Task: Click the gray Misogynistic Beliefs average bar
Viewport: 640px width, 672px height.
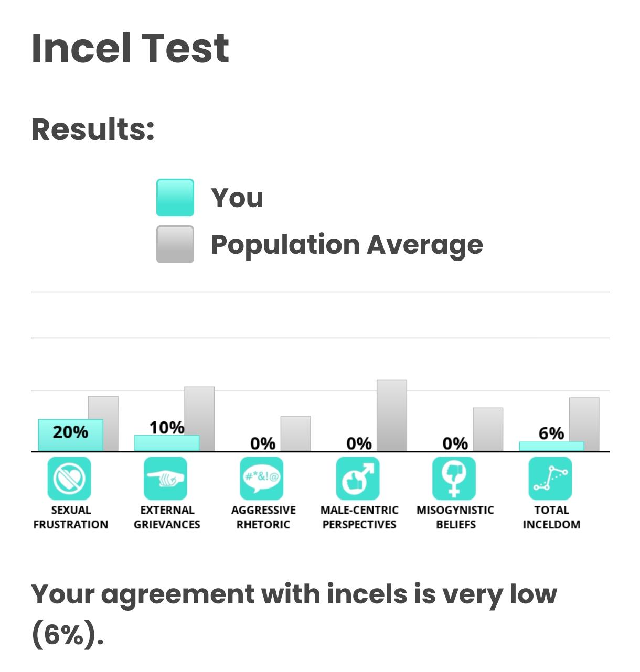Action: [x=488, y=429]
